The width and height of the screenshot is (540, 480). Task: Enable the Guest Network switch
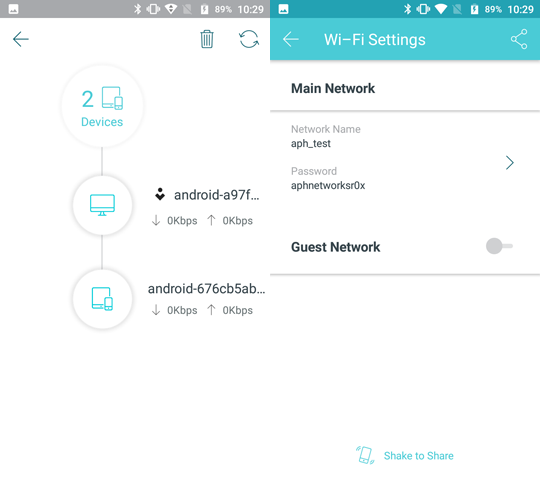click(499, 246)
